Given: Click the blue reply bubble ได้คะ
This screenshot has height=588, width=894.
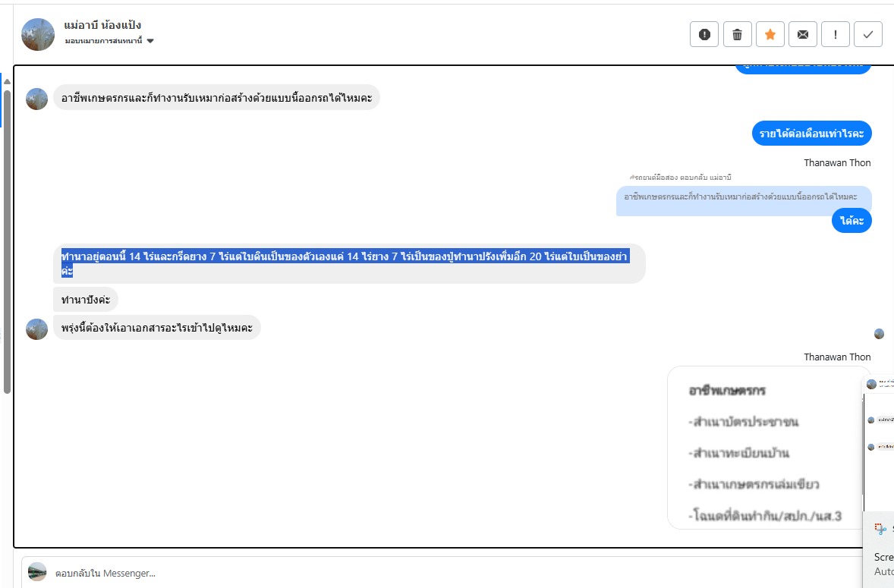Looking at the screenshot, I should 852,221.
